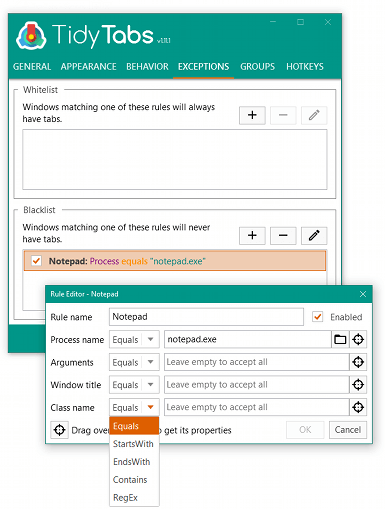Open the Window title match type dropdown
Screen dimensions: 385x509
click(134, 385)
